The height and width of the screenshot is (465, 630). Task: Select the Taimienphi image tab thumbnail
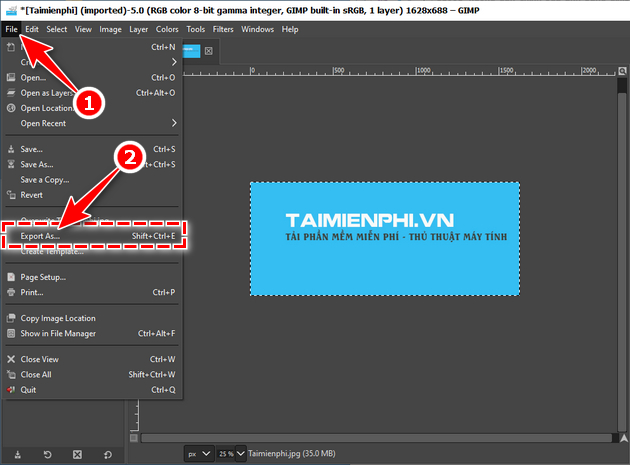pyautogui.click(x=192, y=51)
